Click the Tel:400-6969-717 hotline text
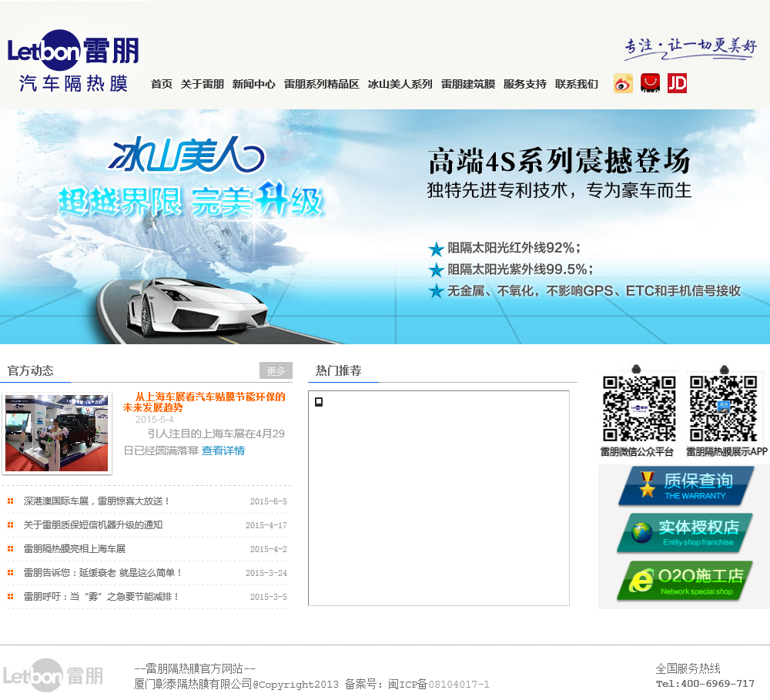The image size is (770, 700). 705,683
